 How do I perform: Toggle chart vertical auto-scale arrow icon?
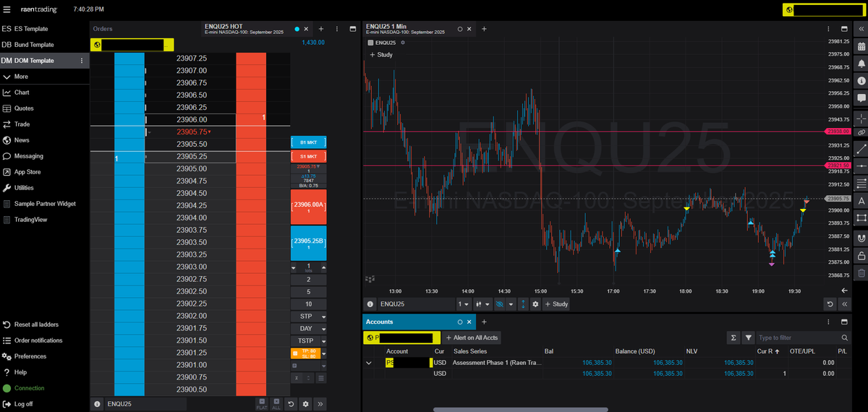tap(522, 304)
